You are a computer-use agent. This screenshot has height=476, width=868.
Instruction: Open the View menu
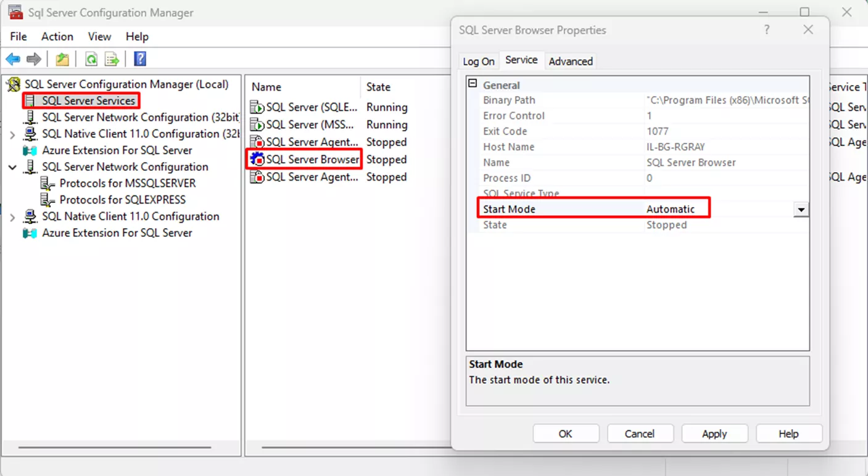pyautogui.click(x=99, y=37)
